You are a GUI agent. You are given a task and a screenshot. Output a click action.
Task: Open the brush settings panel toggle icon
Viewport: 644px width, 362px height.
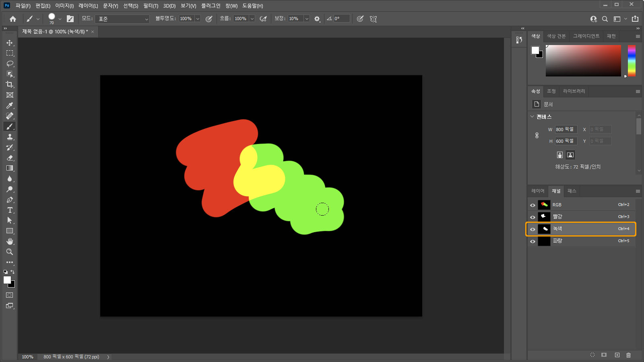(x=70, y=19)
